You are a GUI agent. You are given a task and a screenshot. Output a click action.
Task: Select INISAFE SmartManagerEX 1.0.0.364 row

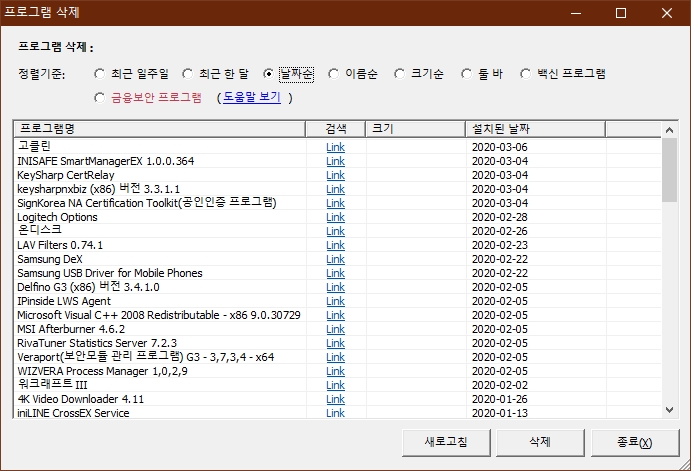(337, 161)
